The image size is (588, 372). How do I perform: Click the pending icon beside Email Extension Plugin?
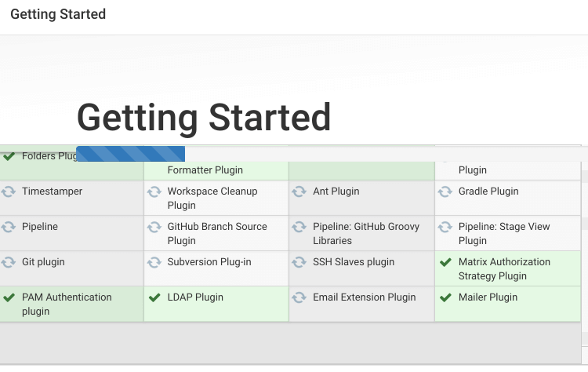[299, 297]
